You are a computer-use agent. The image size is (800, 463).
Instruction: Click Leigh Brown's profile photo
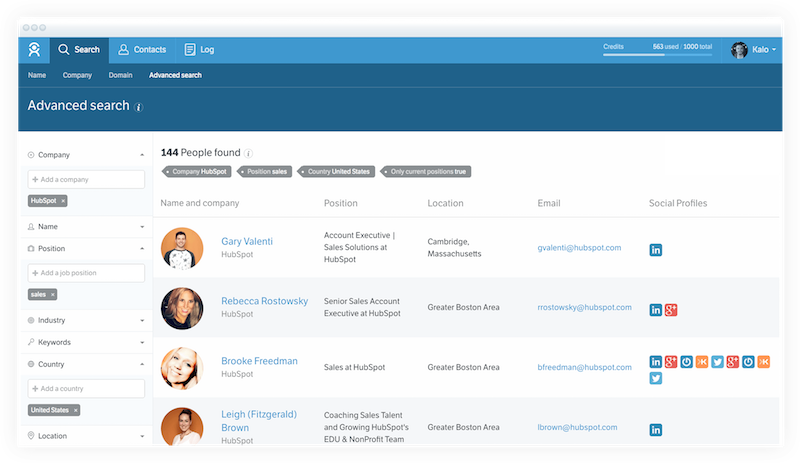point(182,426)
